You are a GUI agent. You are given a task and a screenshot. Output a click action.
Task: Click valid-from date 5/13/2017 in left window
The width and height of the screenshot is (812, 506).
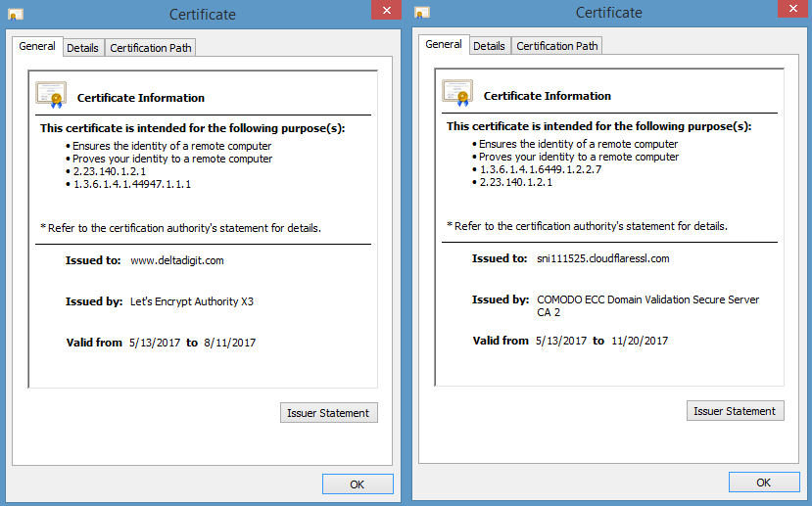click(155, 343)
